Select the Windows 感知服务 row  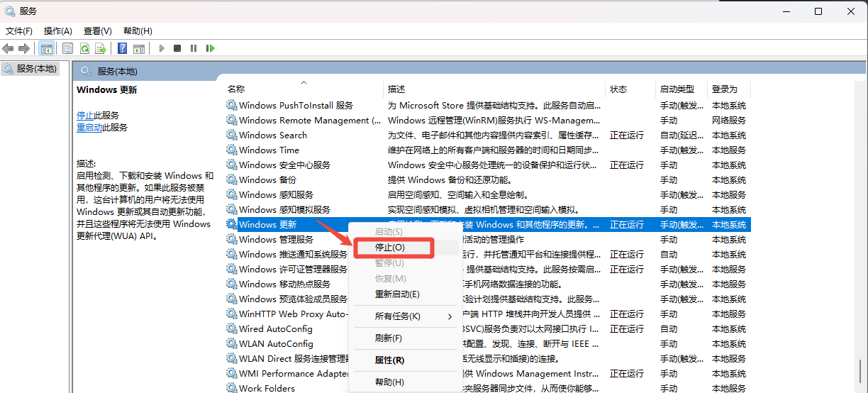click(x=487, y=194)
